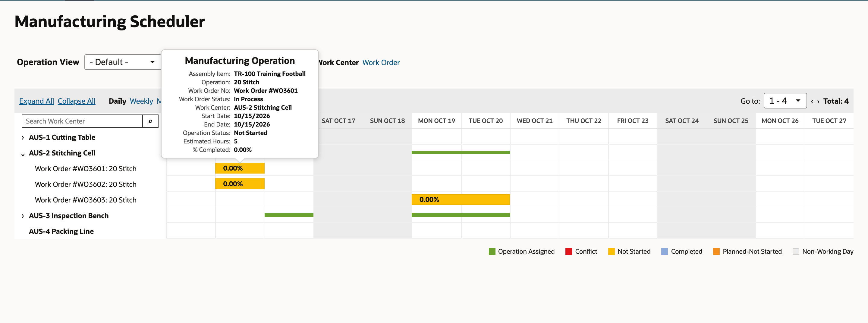The width and height of the screenshot is (868, 323).
Task: Click tooltip Work Order #WO3601 value
Action: [266, 91]
